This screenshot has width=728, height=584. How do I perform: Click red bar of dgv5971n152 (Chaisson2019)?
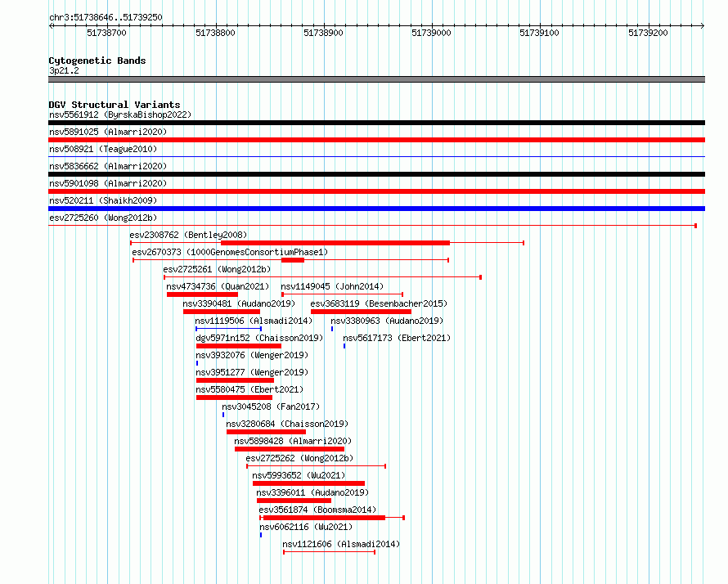[x=239, y=346]
